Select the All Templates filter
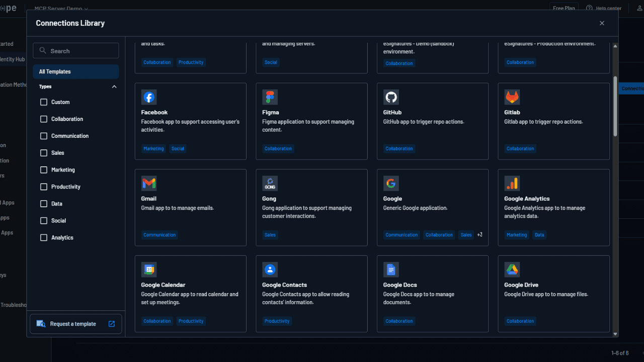 click(x=75, y=71)
